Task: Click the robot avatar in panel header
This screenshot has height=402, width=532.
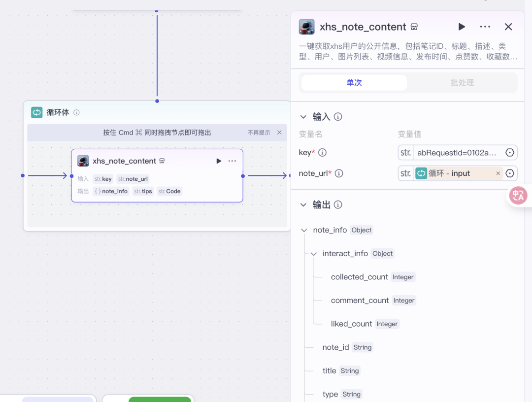Action: [x=306, y=27]
